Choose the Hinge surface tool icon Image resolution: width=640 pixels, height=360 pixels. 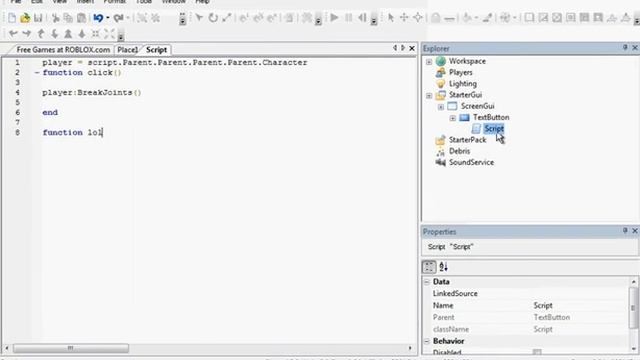(612, 18)
